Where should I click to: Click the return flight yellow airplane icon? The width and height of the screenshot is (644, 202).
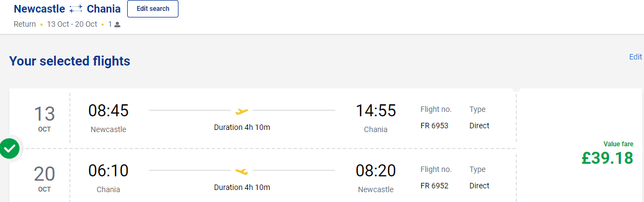[242, 171]
